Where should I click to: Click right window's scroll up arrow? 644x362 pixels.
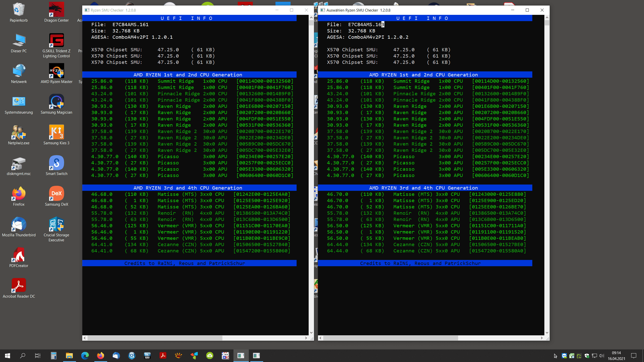pyautogui.click(x=547, y=18)
